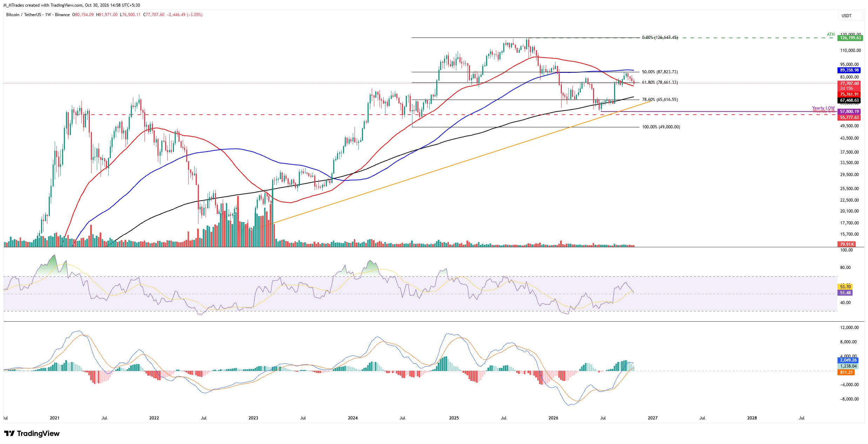868x444 pixels.
Task: Click the volume label 79.91K
Action: pos(847,244)
